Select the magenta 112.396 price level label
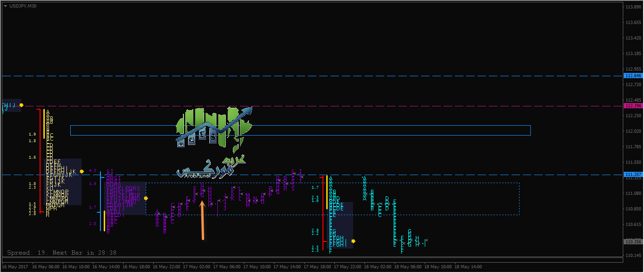 pos(633,106)
